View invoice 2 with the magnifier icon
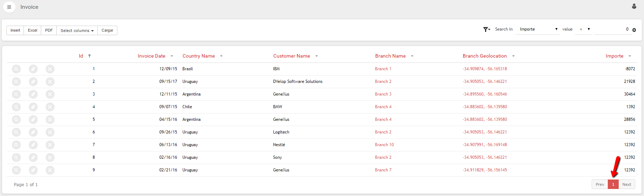Image resolution: width=644 pixels, height=196 pixels. [16, 82]
